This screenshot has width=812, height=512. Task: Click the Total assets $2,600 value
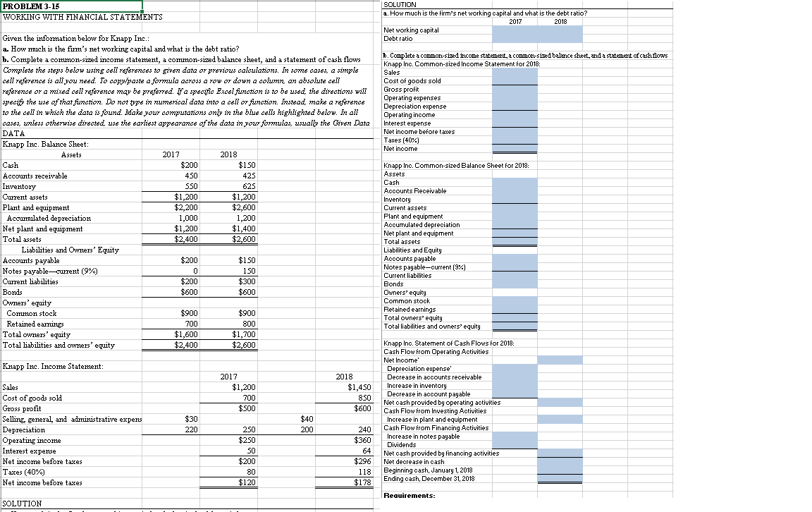pos(245,239)
